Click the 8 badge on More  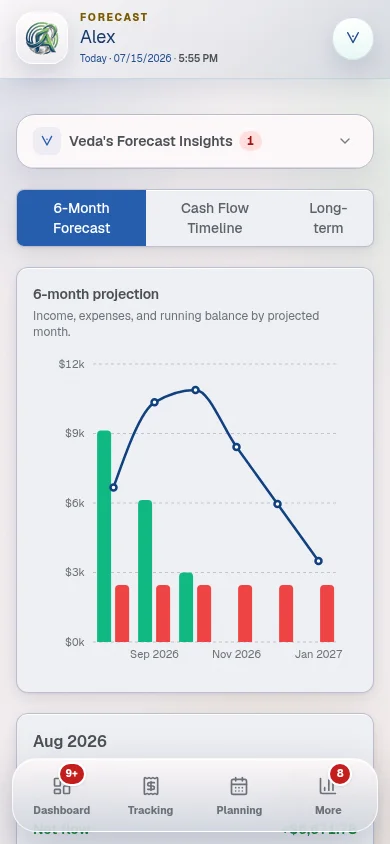[340, 773]
